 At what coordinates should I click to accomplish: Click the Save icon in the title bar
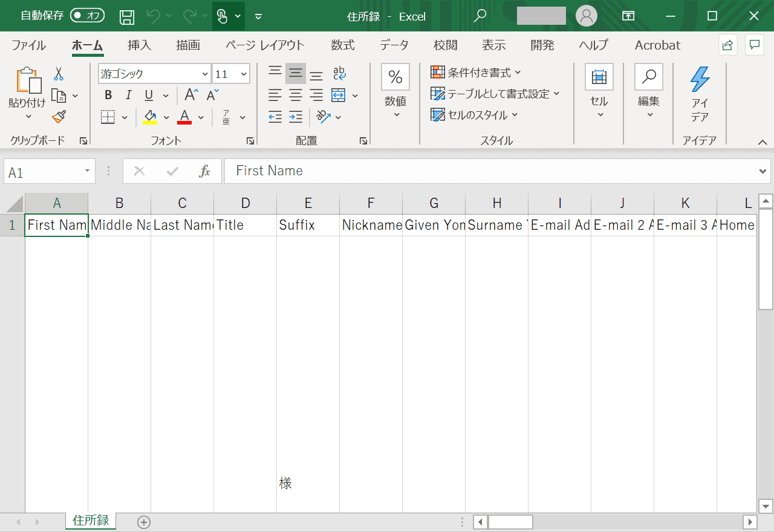click(x=127, y=16)
